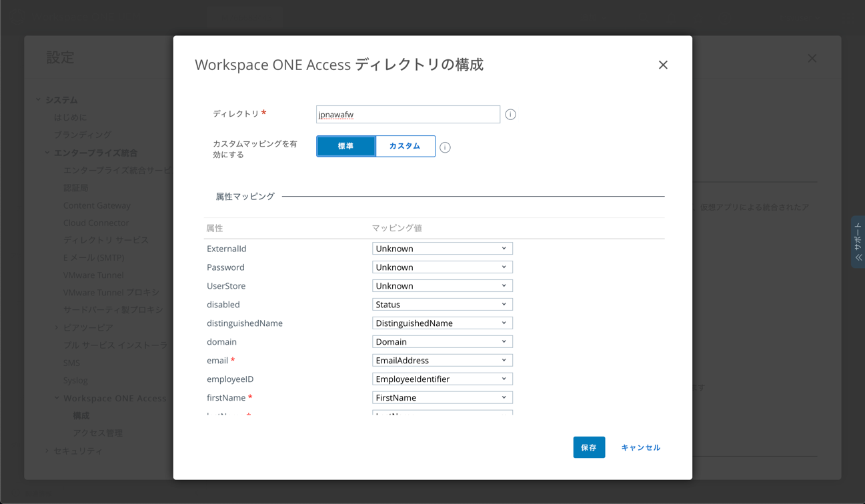This screenshot has height=504, width=865.
Task: Open the domain mapping dropdown
Action: [442, 342]
